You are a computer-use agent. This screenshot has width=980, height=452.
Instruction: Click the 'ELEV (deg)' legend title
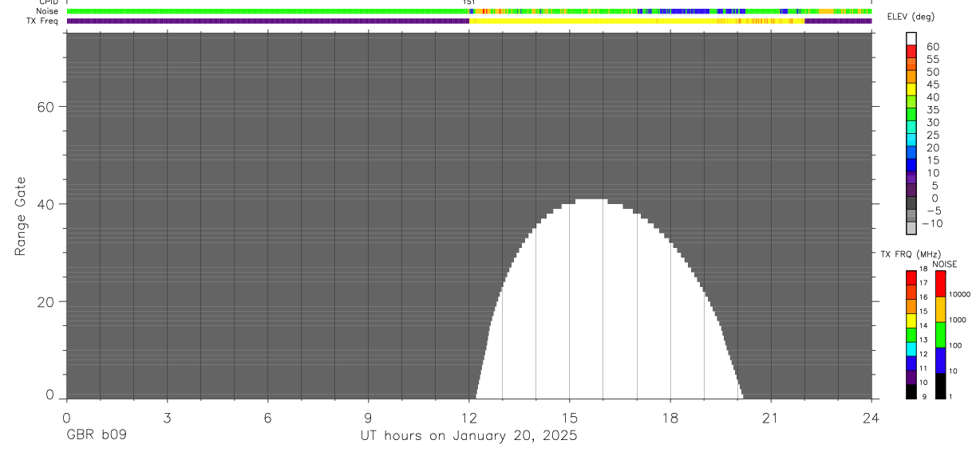coord(911,17)
